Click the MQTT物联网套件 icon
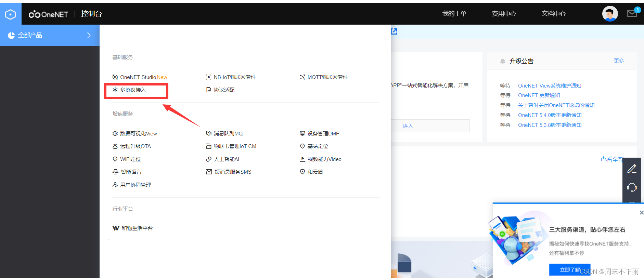The image size is (644, 278). pos(302,77)
